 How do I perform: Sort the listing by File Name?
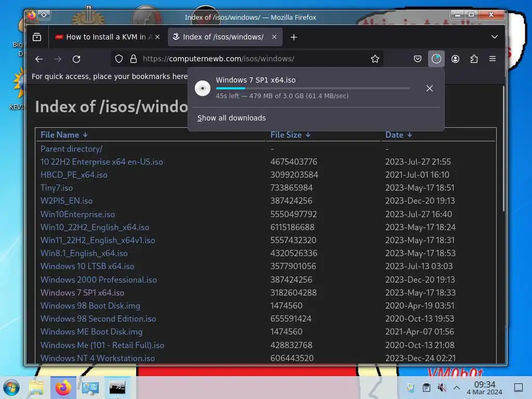pos(64,135)
